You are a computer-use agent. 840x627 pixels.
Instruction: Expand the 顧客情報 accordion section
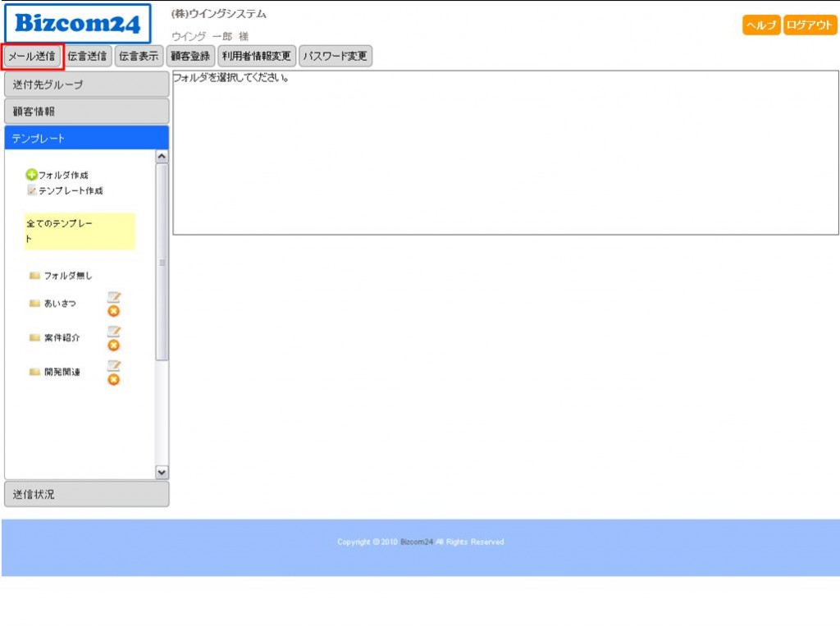[86, 112]
